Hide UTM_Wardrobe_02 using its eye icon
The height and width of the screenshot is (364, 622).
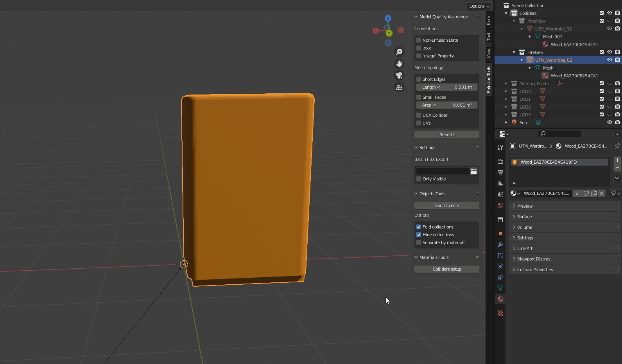609,60
